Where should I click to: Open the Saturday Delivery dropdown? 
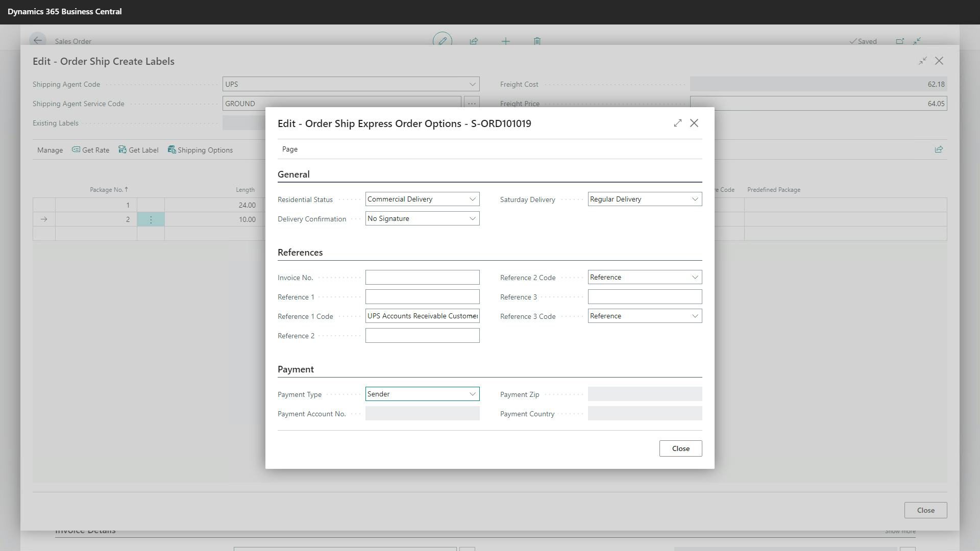click(694, 199)
